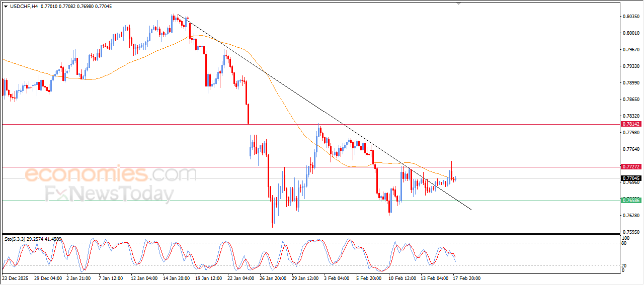Select the 7 Jan 12:00 time label

point(110,277)
